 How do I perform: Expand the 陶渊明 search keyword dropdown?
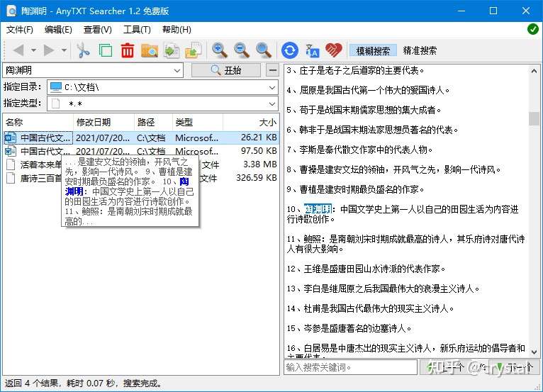(x=177, y=71)
